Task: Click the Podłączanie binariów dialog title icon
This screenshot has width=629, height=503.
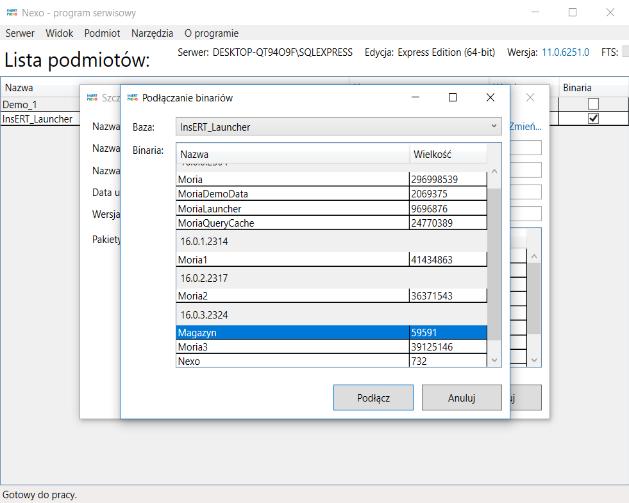Action: coord(132,97)
